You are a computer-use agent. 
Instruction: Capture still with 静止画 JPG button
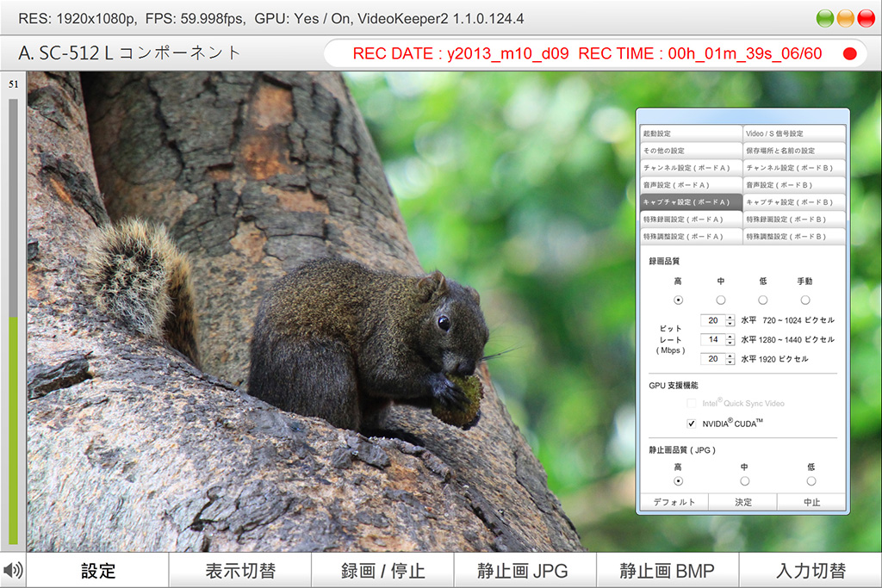coord(525,571)
